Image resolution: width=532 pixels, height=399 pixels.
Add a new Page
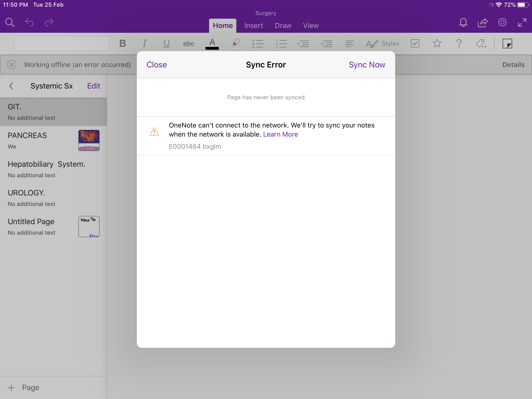(24, 388)
